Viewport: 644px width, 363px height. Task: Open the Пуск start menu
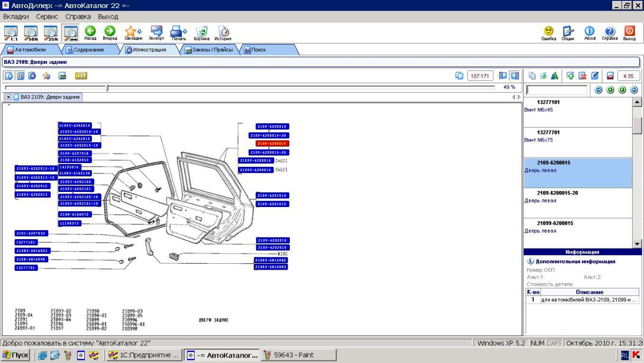click(16, 355)
